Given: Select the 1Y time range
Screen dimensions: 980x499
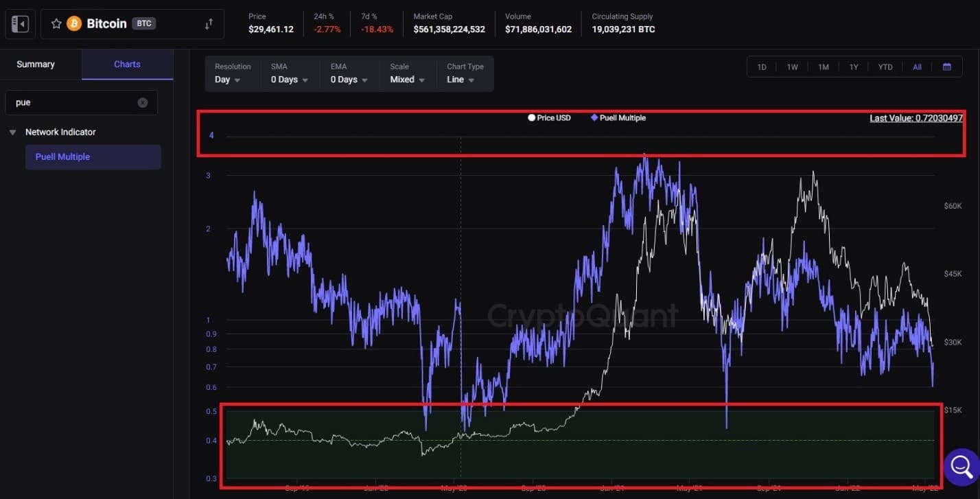Looking at the screenshot, I should coord(854,67).
